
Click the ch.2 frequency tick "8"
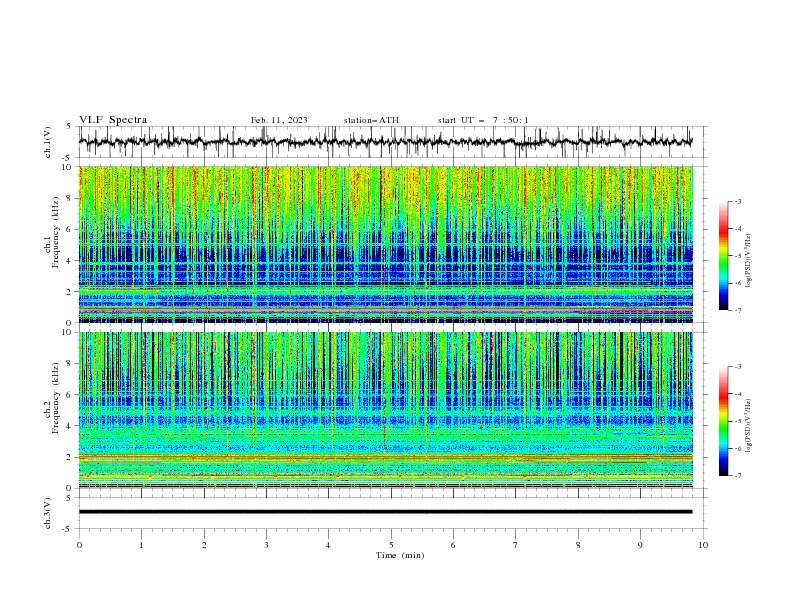point(70,364)
